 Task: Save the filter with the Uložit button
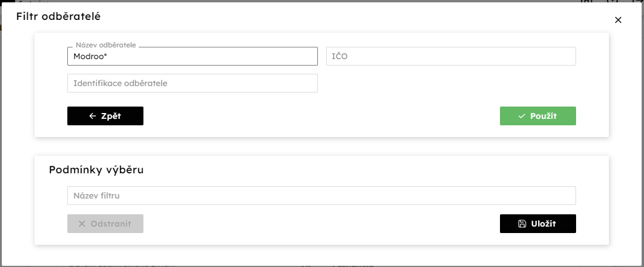coord(537,224)
